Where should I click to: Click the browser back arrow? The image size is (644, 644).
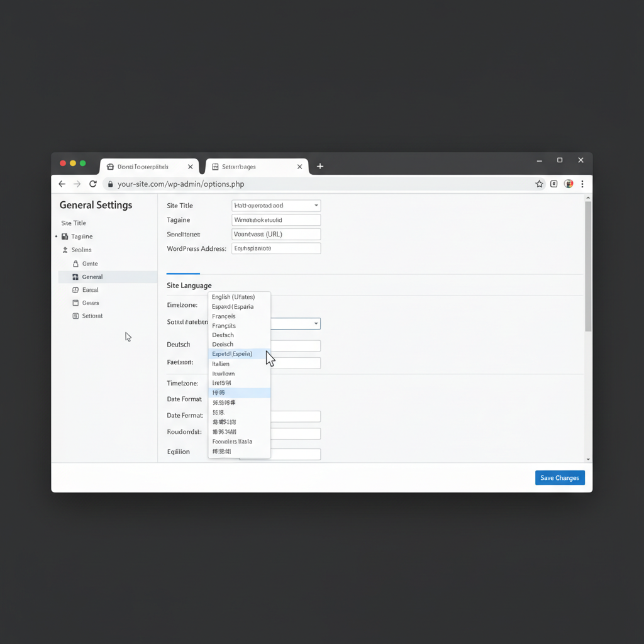click(x=62, y=184)
